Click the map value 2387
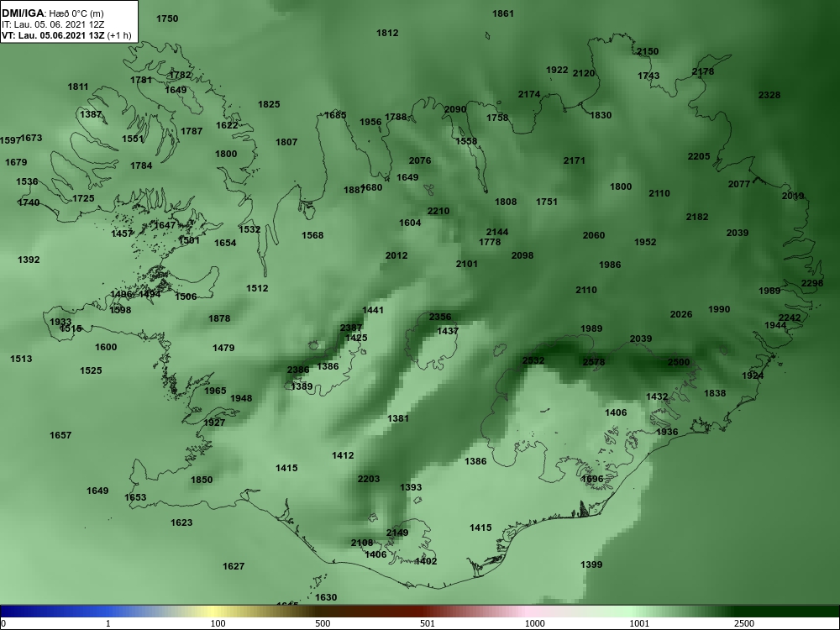Image resolution: width=840 pixels, height=630 pixels. [x=351, y=328]
